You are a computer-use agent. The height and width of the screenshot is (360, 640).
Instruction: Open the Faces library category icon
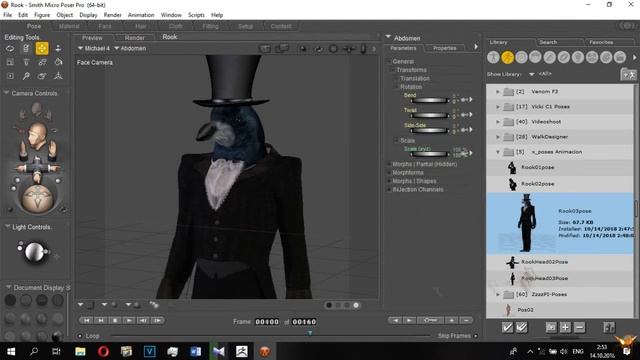(521, 58)
